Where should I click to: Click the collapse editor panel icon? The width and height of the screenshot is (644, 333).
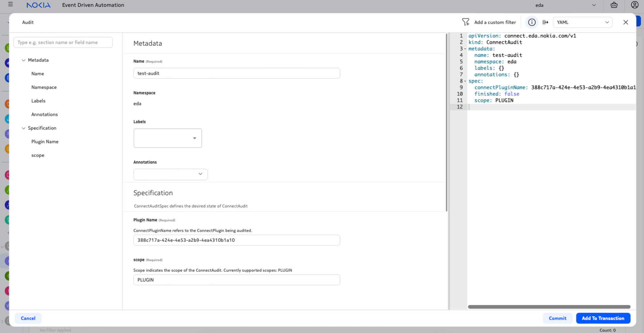546,22
